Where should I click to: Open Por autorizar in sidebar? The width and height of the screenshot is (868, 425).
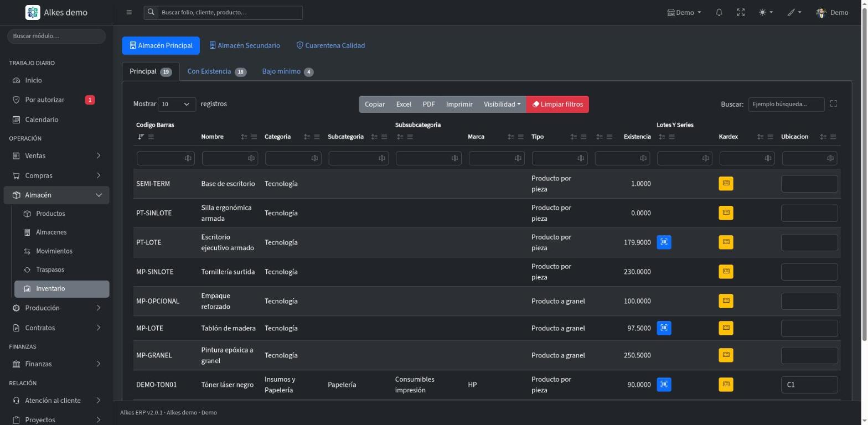(x=56, y=100)
